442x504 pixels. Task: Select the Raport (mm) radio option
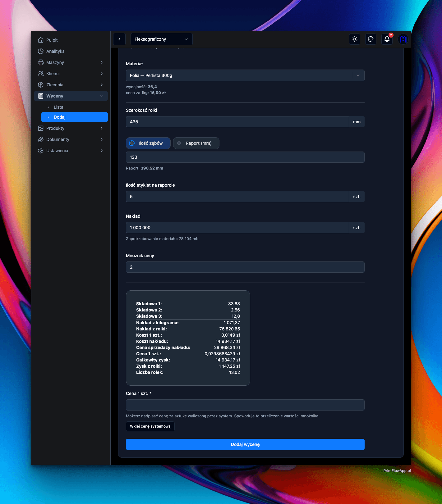179,143
